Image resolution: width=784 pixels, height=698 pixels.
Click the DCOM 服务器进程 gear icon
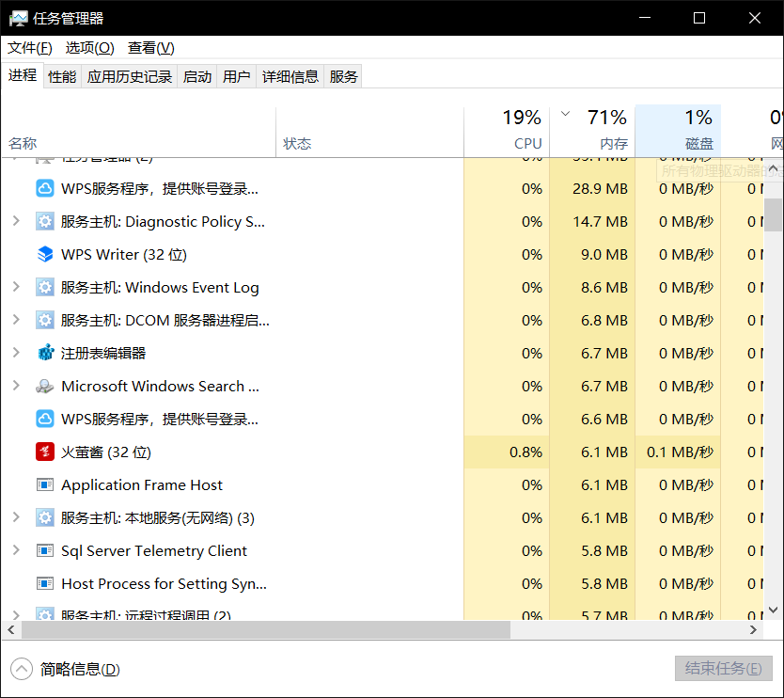point(45,320)
